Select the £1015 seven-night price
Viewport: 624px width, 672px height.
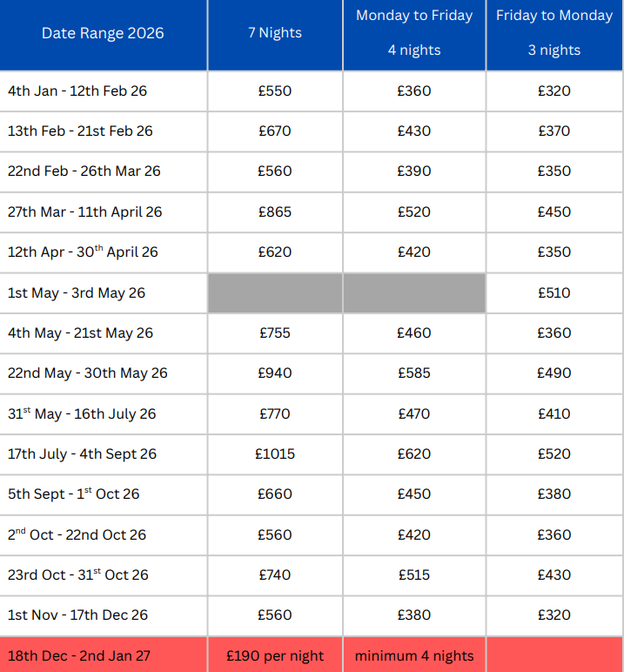[x=275, y=454]
